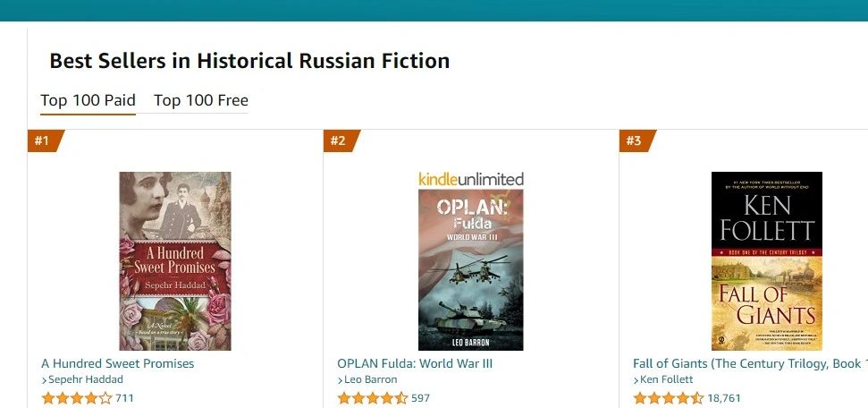This screenshot has height=408, width=868.
Task: Click the Kindle Unlimited logo
Action: tap(470, 179)
